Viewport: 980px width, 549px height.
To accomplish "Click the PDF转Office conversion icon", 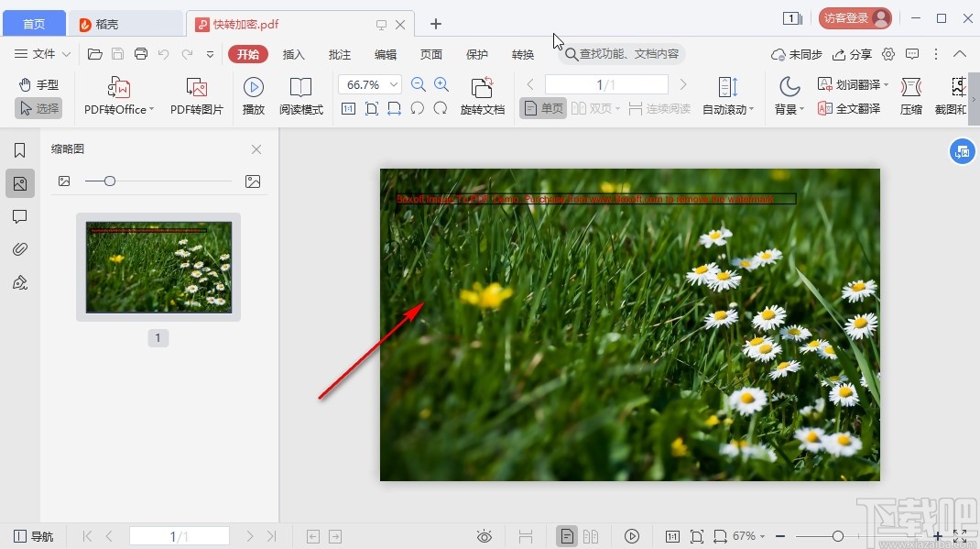I will tap(119, 88).
